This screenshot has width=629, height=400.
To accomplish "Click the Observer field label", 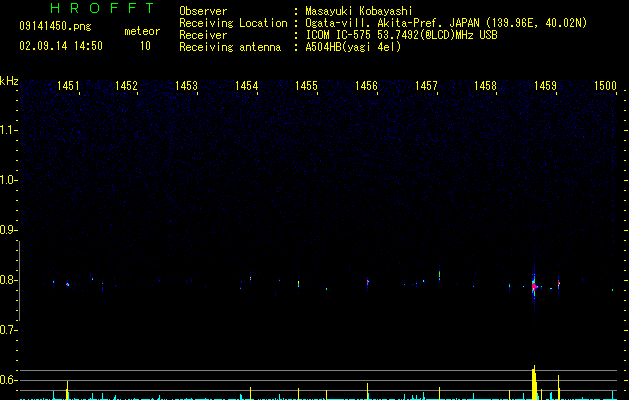I will (203, 11).
